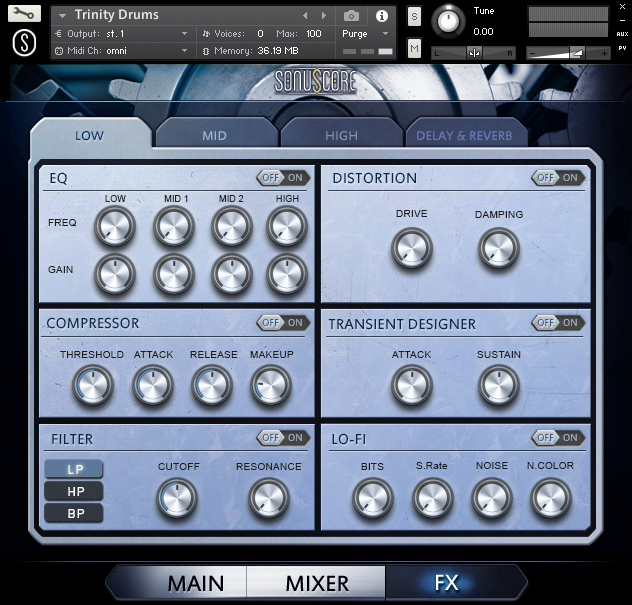This screenshot has width=632, height=605.
Task: Adjust the instrument volume slider
Action: (x=577, y=52)
